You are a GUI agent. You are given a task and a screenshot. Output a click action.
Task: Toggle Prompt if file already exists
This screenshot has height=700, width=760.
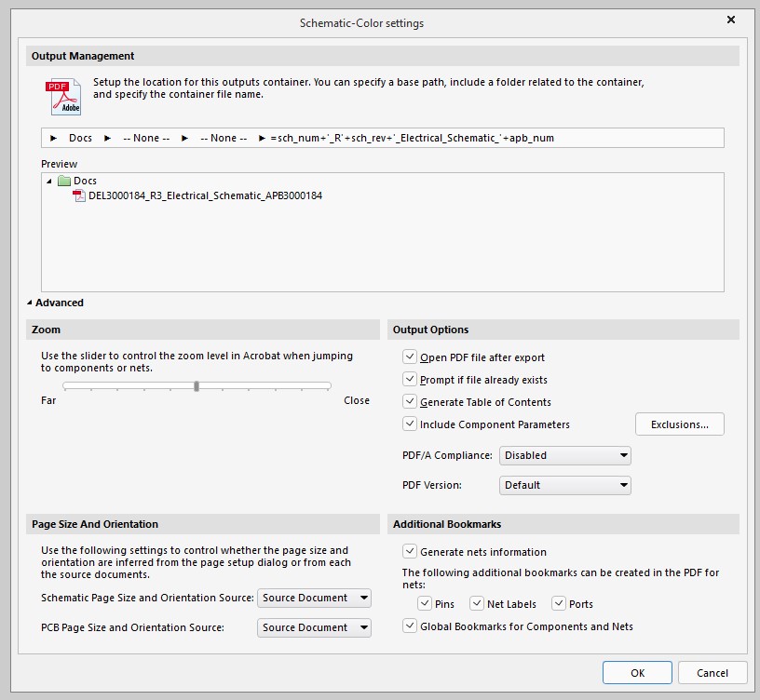pyautogui.click(x=410, y=379)
